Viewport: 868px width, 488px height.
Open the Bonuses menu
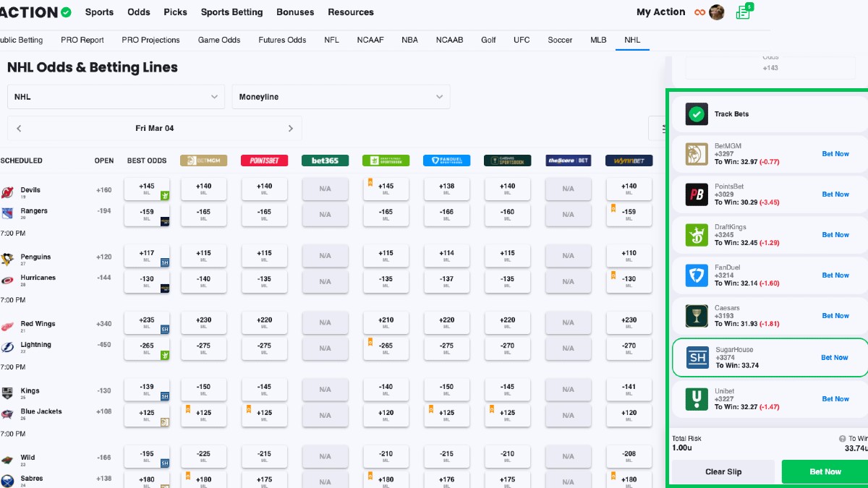(295, 12)
